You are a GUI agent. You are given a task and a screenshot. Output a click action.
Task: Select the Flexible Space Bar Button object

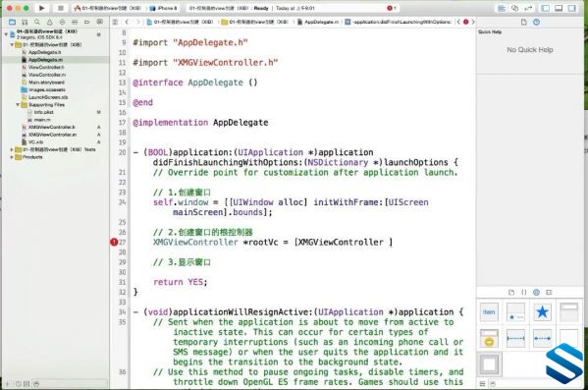click(x=542, y=339)
